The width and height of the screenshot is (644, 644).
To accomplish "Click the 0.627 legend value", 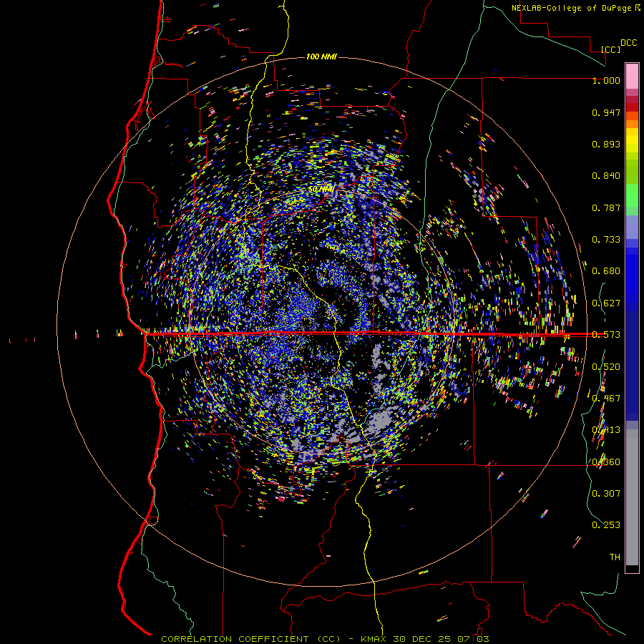I will point(606,303).
